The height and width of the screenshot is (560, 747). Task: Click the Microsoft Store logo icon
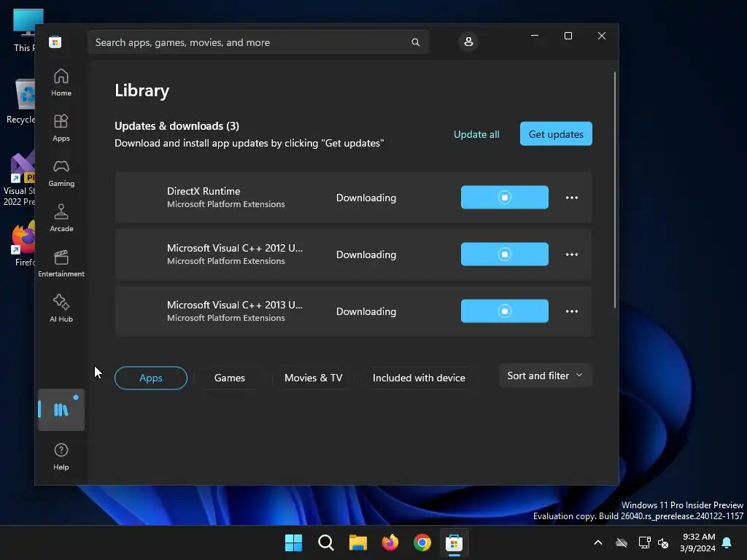(55, 42)
